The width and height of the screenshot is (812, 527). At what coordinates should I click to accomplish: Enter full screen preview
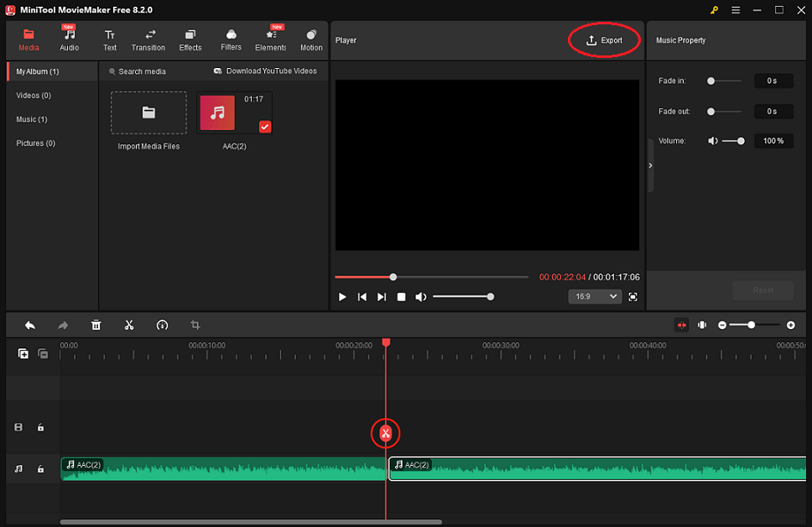coord(632,297)
